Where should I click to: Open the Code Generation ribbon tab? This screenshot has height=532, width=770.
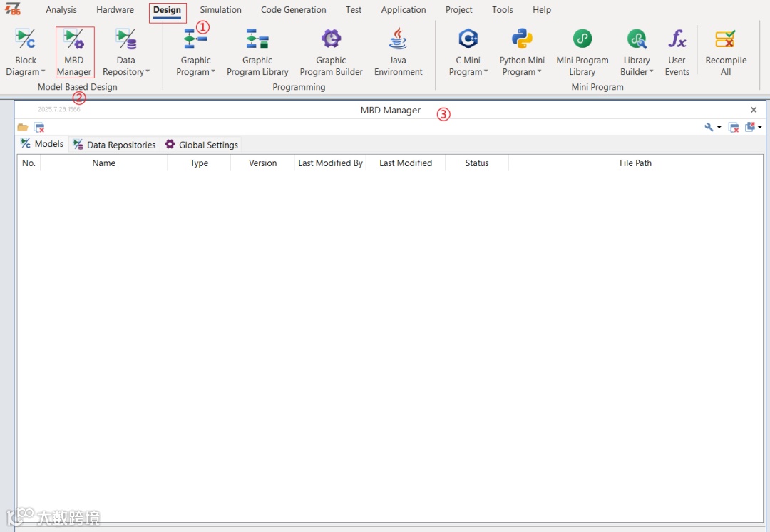[x=294, y=10]
